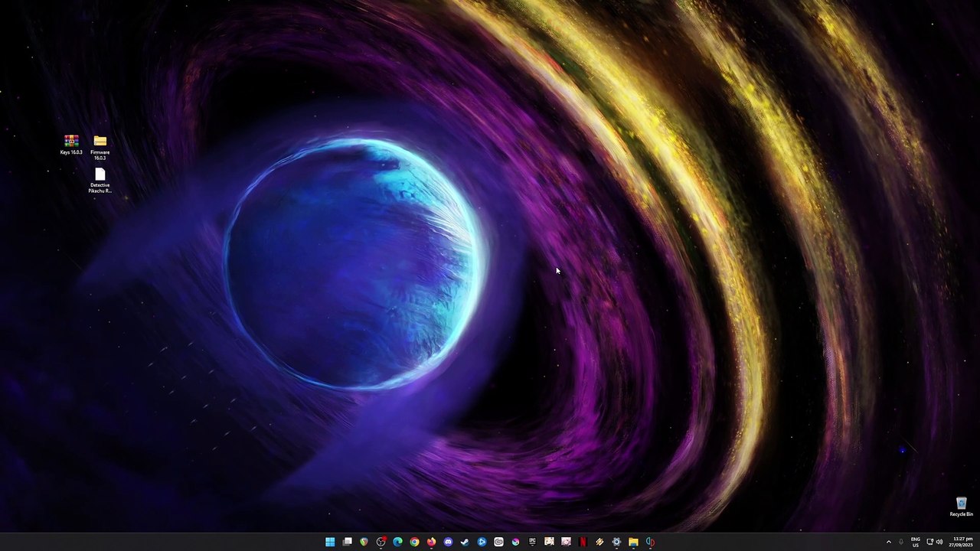Open the clock and date panel

tap(962, 542)
